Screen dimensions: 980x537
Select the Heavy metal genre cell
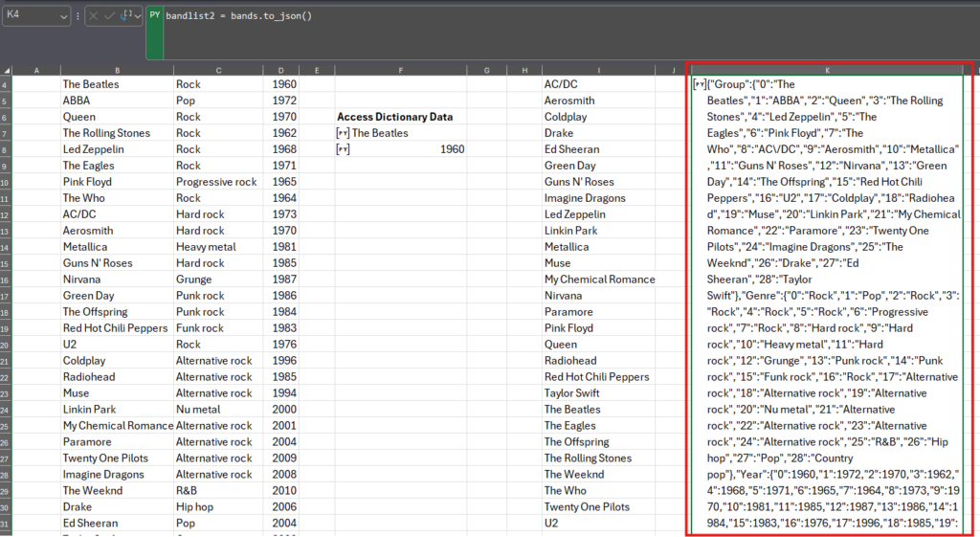218,247
